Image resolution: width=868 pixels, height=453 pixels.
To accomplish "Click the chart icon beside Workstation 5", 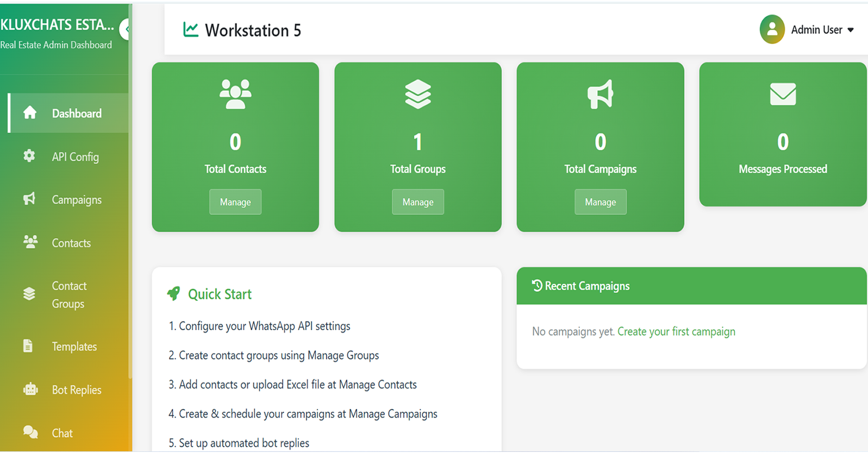I will coord(191,29).
